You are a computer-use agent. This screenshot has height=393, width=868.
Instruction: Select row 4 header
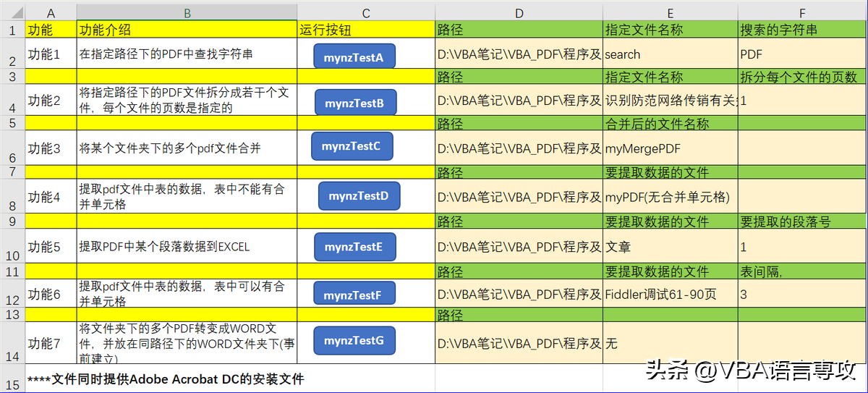12,100
